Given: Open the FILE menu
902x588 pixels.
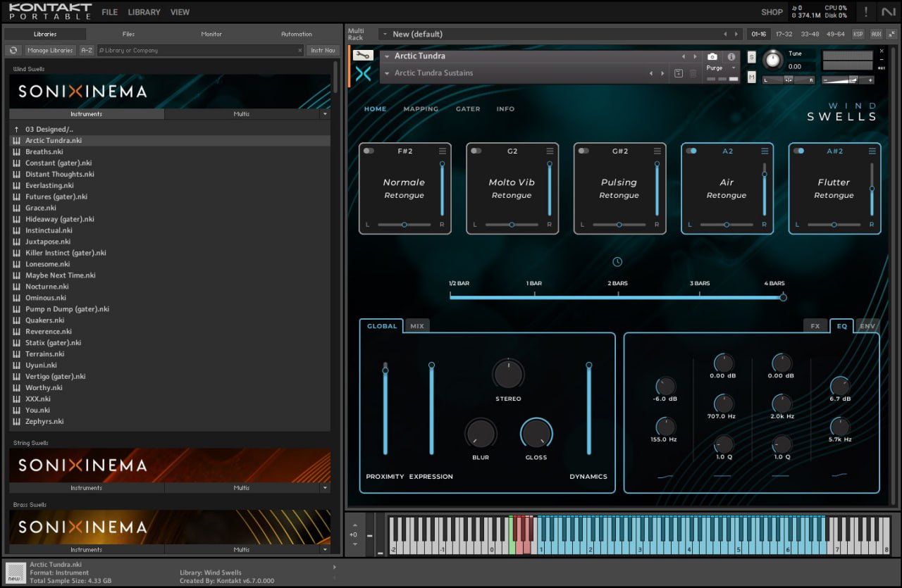Looking at the screenshot, I should [109, 12].
